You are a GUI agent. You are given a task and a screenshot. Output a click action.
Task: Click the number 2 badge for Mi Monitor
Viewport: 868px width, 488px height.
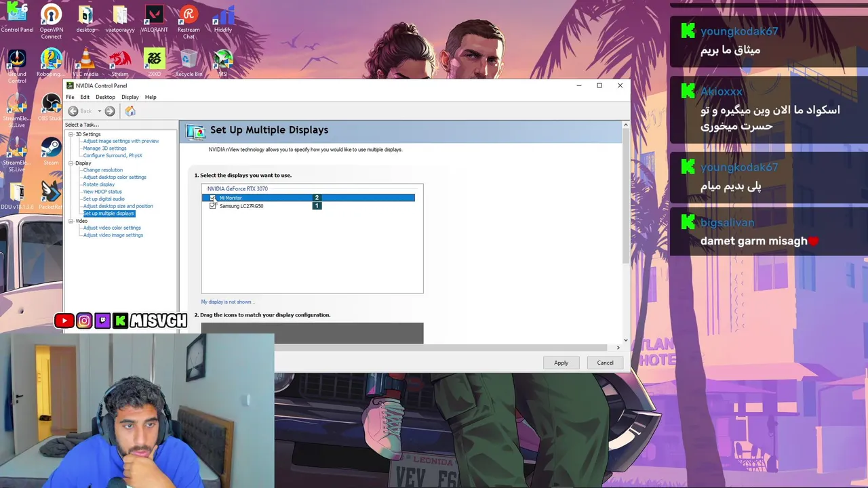316,198
